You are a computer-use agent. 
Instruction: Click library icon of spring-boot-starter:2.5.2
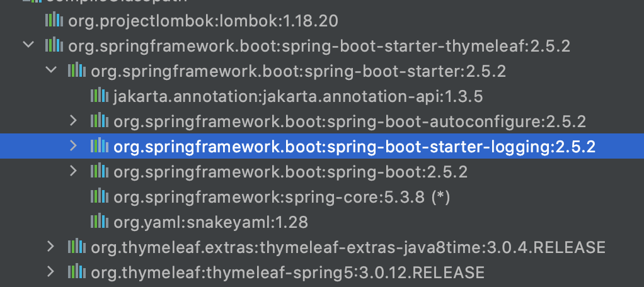point(77,70)
